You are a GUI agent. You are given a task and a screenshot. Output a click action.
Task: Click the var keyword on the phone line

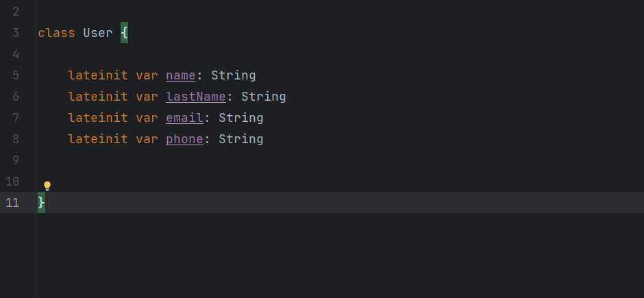[x=147, y=139]
